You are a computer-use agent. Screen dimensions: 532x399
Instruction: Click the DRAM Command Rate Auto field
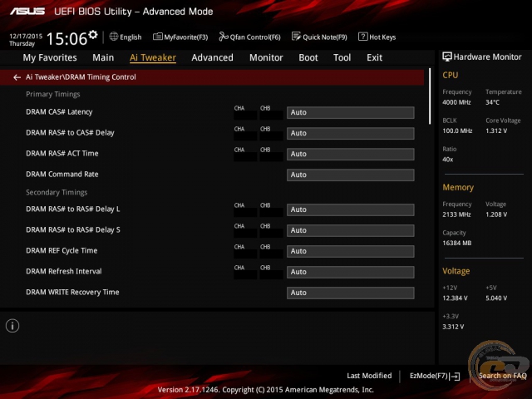click(351, 175)
